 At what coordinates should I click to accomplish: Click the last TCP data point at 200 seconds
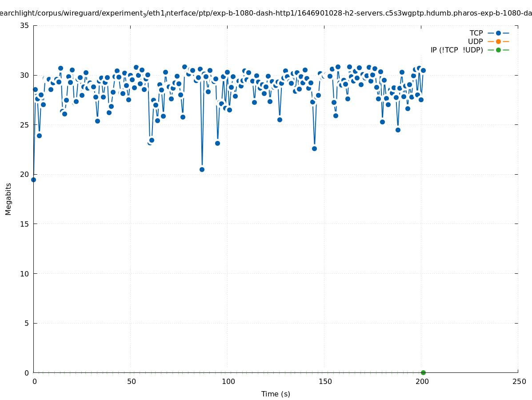(423, 70)
